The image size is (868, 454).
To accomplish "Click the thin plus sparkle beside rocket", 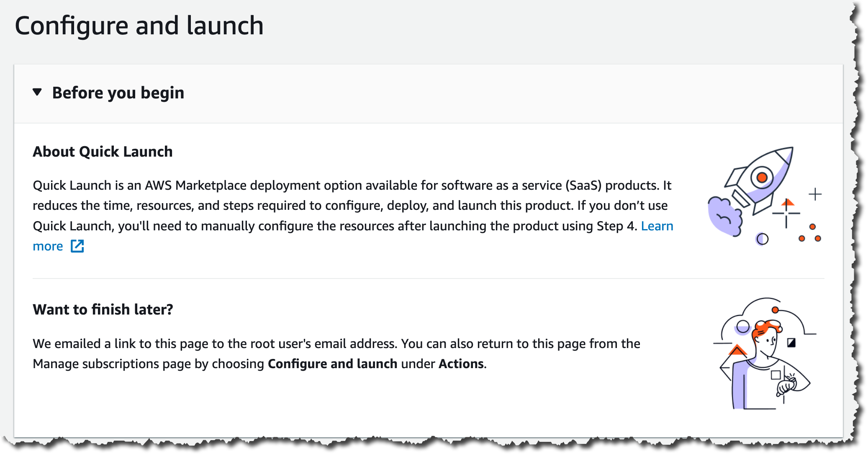I will click(x=815, y=194).
